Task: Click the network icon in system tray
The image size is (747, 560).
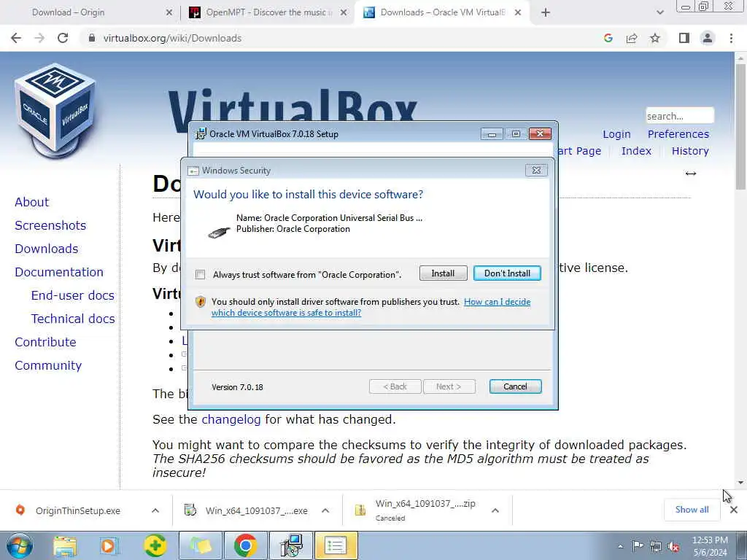Action: (656, 546)
